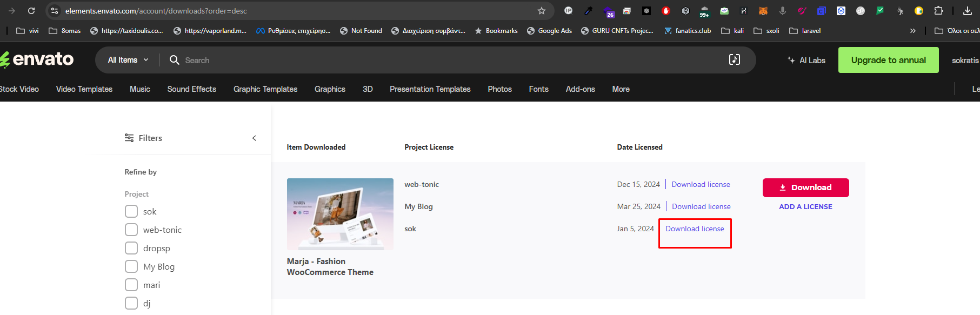Open the extension with 99+ badge
This screenshot has width=980, height=315.
tap(704, 11)
